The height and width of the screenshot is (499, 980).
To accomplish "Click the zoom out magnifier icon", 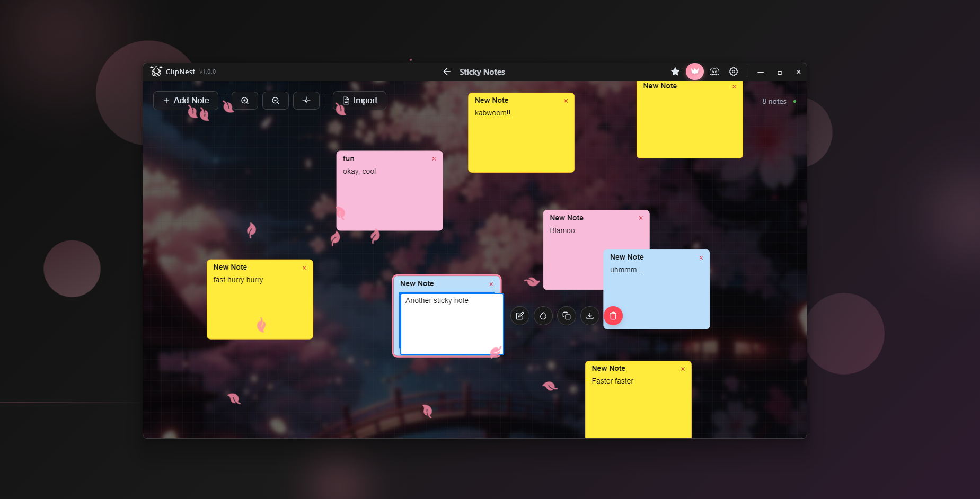I will tap(275, 101).
